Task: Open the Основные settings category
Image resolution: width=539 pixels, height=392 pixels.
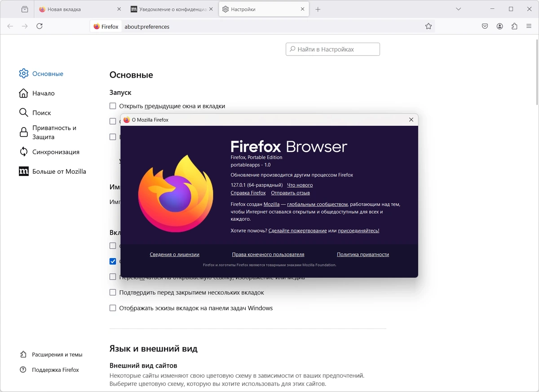Action: click(x=42, y=74)
